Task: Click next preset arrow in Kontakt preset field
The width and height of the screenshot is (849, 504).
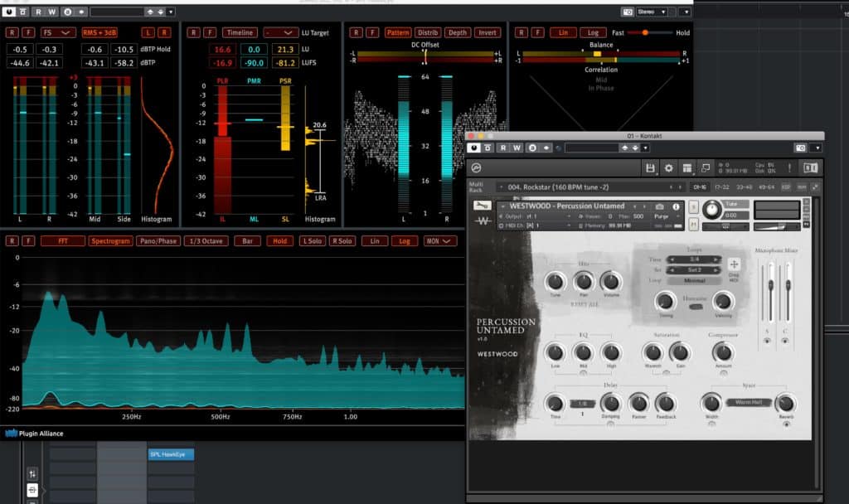Action: click(635, 148)
